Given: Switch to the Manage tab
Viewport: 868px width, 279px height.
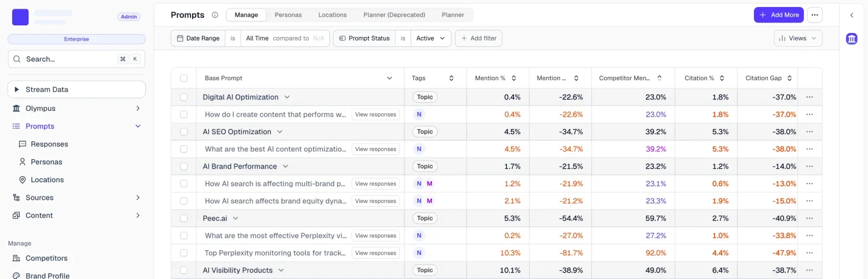Looking at the screenshot, I should (x=247, y=15).
